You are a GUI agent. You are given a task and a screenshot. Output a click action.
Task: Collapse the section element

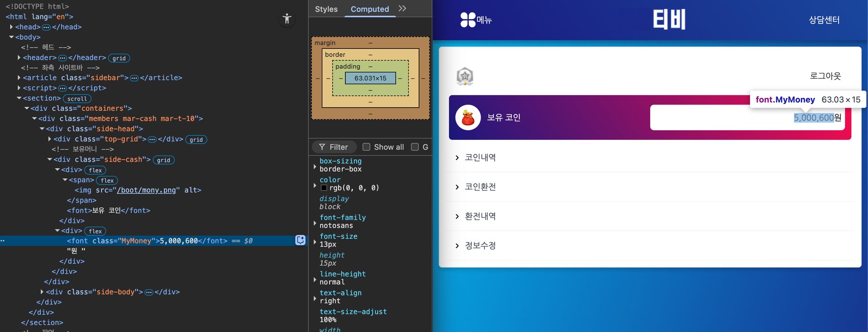click(19, 98)
